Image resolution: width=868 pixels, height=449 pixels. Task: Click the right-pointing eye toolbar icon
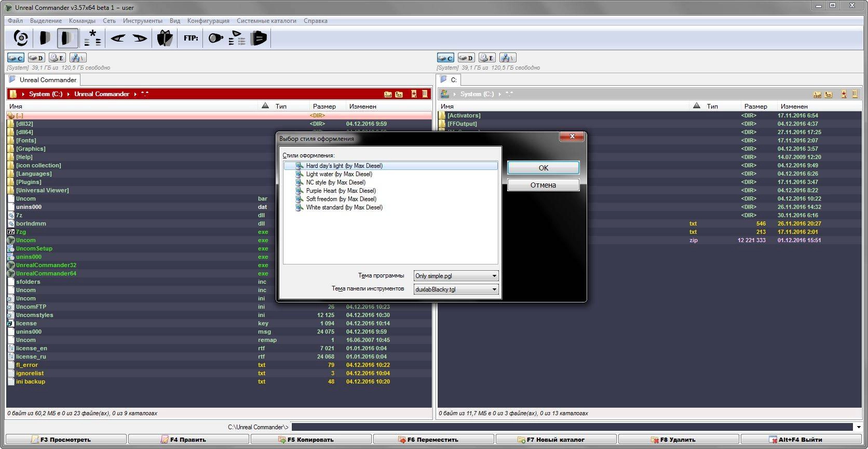coord(140,38)
